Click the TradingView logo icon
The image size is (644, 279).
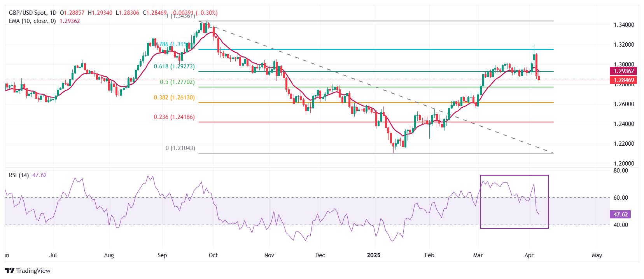tap(10, 270)
